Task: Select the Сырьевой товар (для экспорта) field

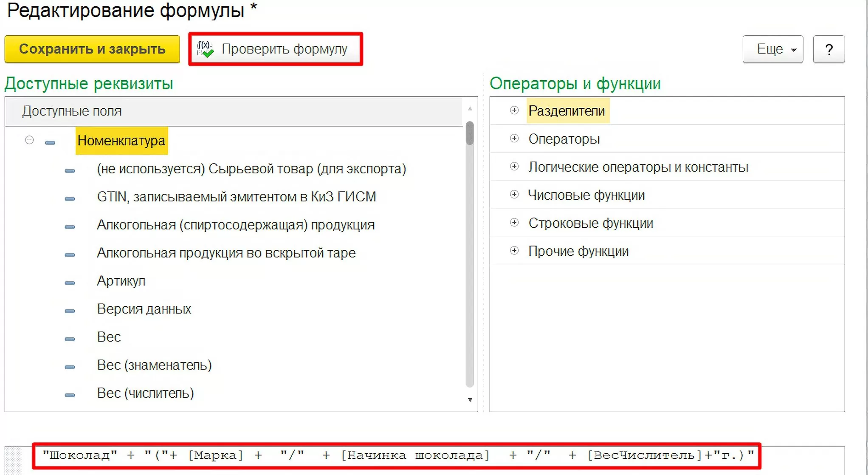Action: point(251,169)
